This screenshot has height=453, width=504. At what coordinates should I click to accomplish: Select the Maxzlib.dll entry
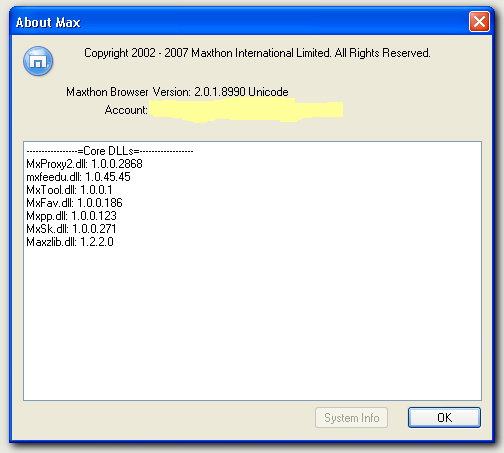[x=70, y=242]
